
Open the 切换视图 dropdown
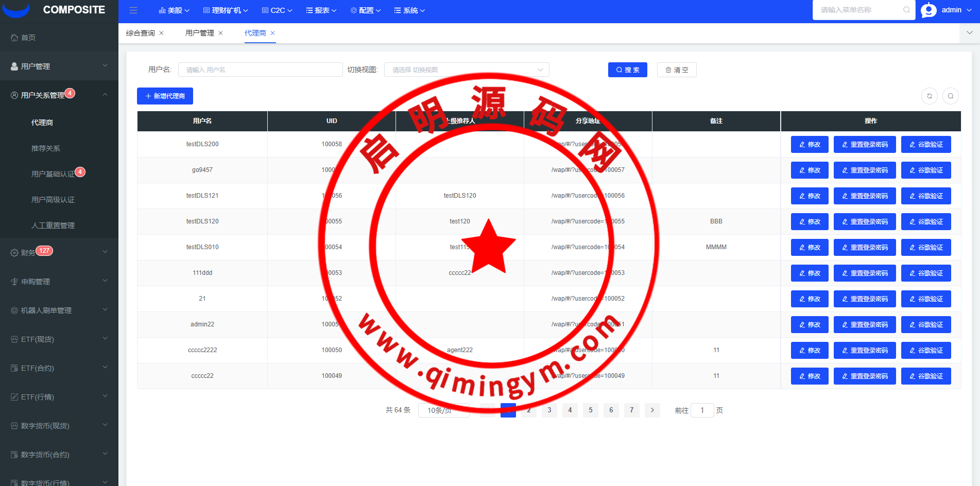pos(466,70)
